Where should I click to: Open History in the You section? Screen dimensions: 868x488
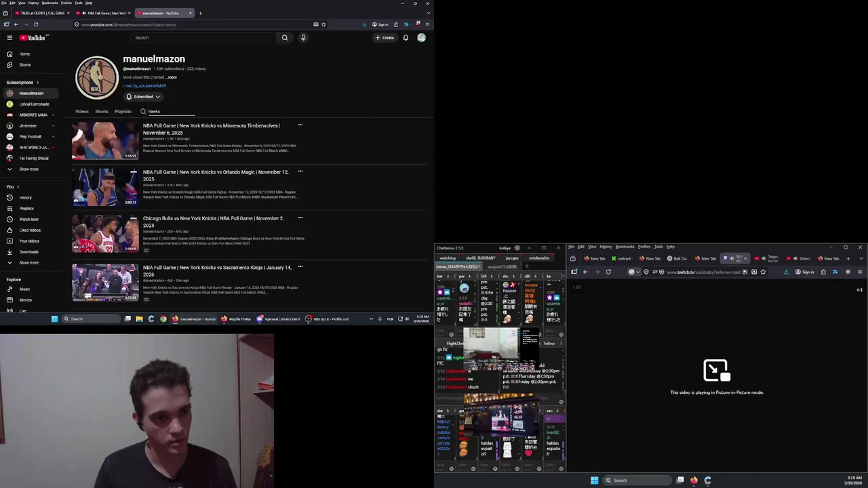(x=25, y=198)
